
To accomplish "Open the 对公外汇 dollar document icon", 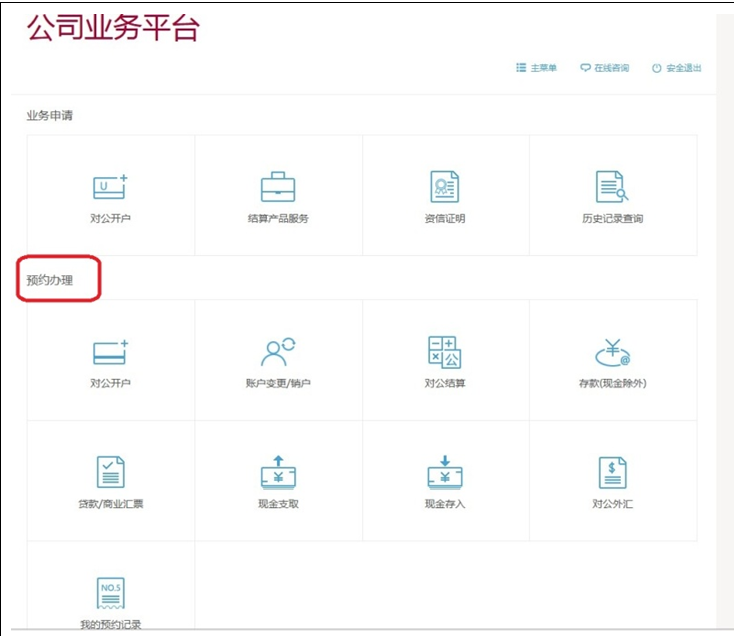I will point(611,472).
